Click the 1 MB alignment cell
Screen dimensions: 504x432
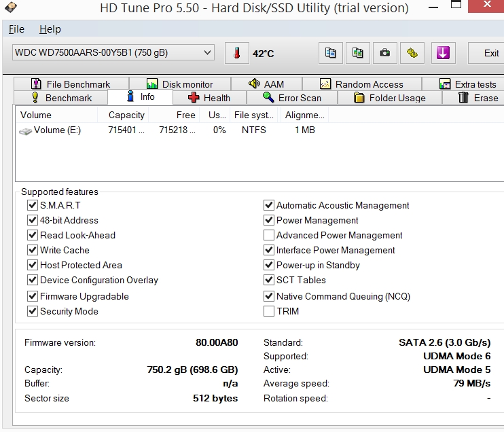[305, 130]
